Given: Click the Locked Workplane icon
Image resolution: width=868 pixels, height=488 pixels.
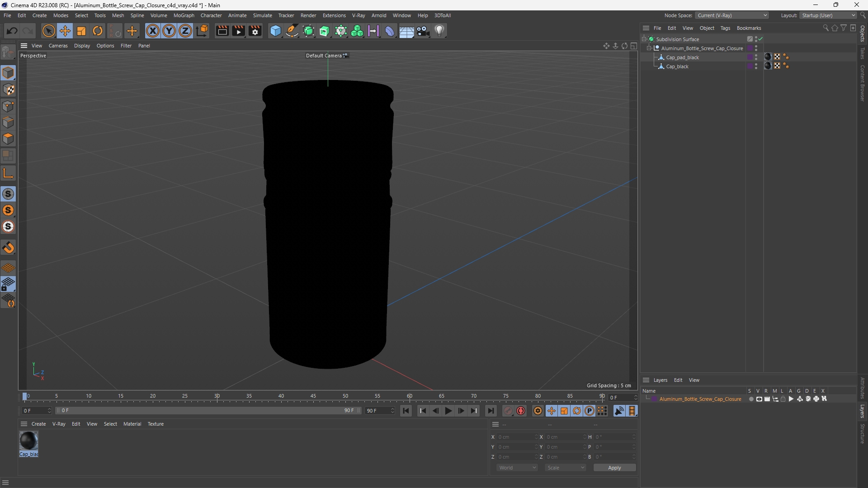Looking at the screenshot, I should 8,284.
